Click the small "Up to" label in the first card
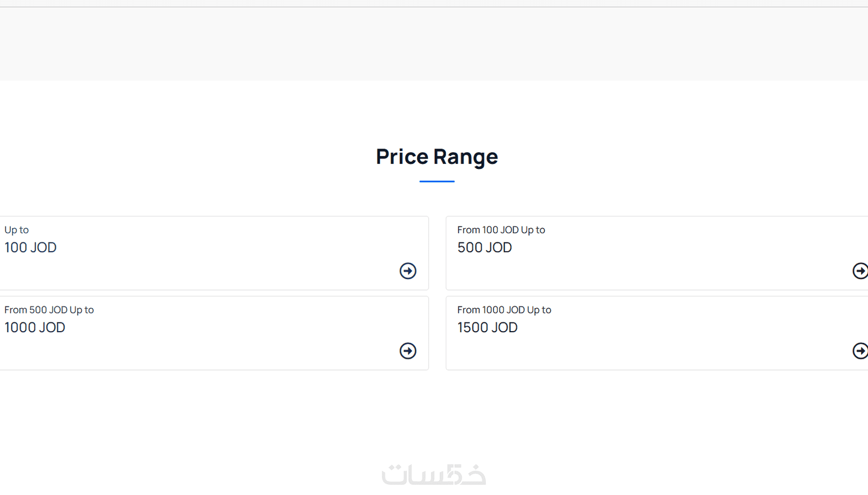The image size is (868, 495). pos(16,230)
